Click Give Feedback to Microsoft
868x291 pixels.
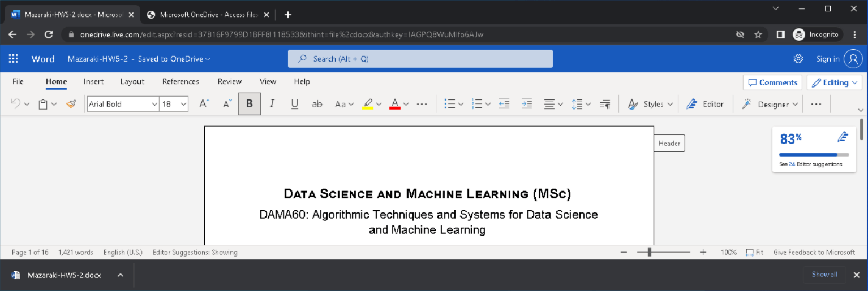pos(814,252)
